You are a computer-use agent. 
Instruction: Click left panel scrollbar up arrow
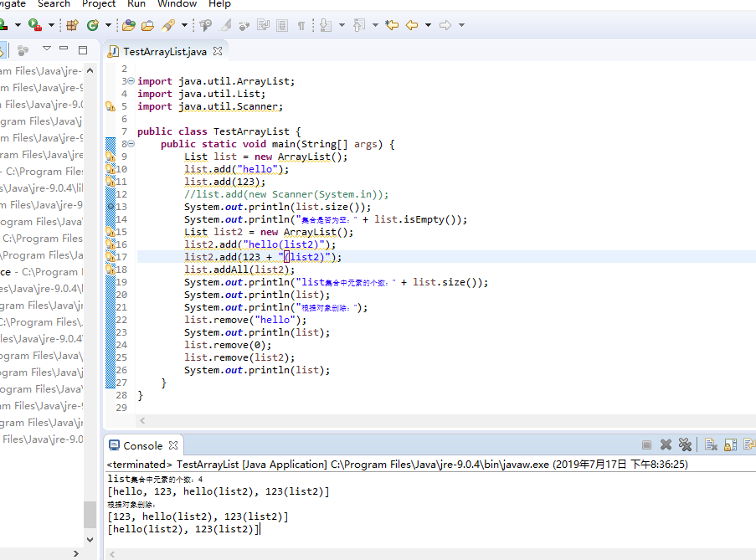(x=90, y=71)
